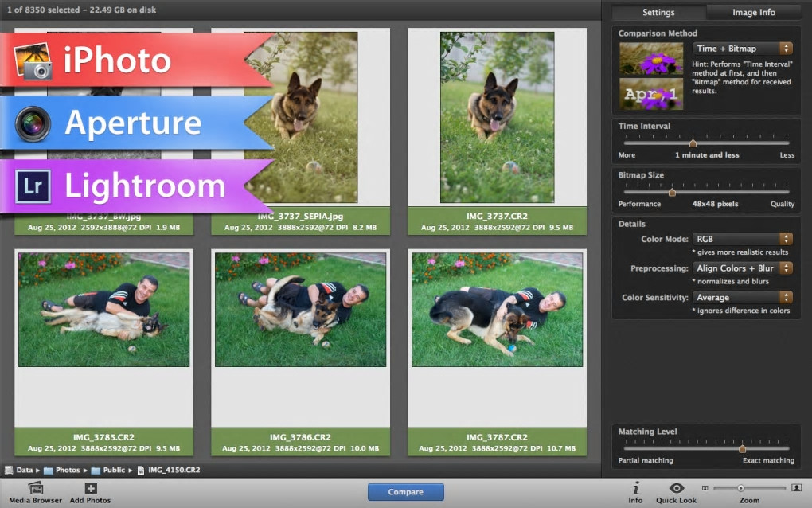
Task: Open the Preprocessing dropdown
Action: click(x=742, y=268)
